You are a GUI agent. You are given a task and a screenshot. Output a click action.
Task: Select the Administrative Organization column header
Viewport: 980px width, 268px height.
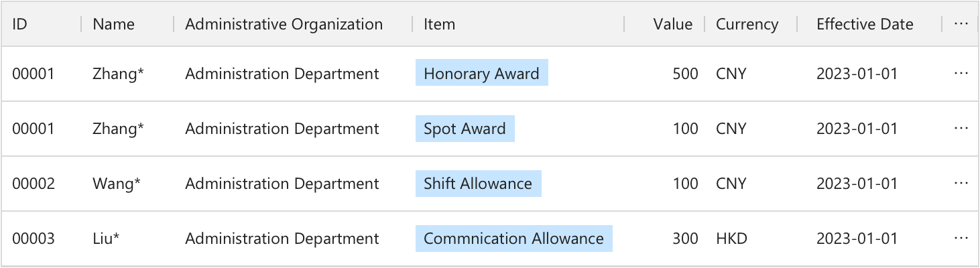(x=284, y=24)
